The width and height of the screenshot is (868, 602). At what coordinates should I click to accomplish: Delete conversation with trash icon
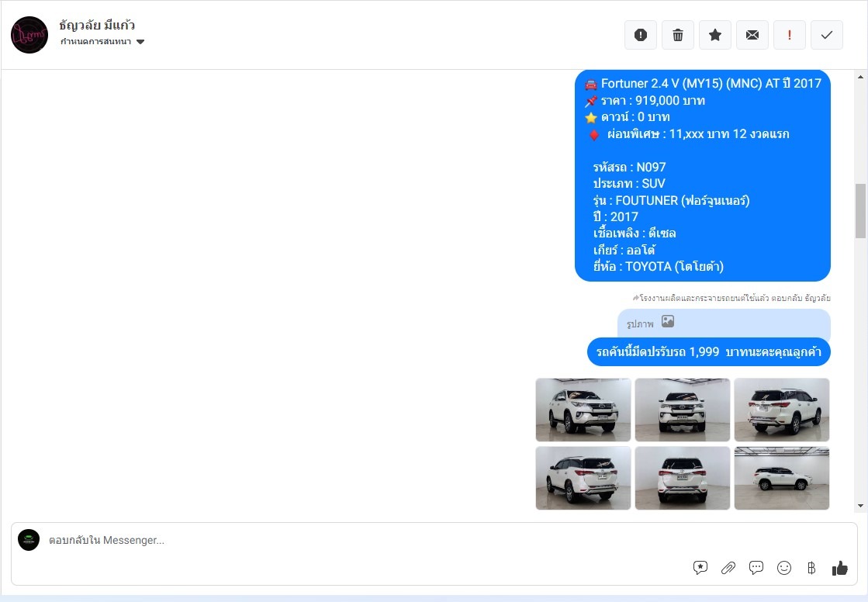click(678, 35)
